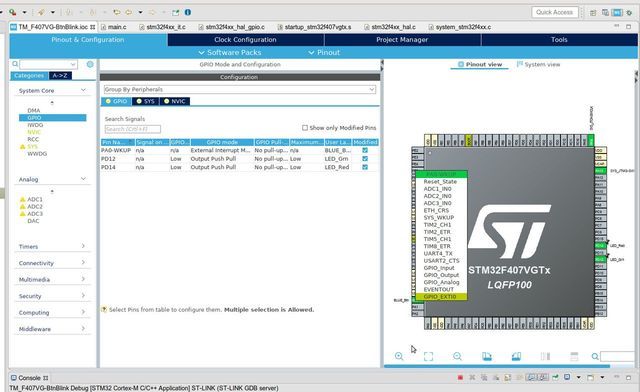
Task: Switch categories list to A->Z
Action: (60, 76)
